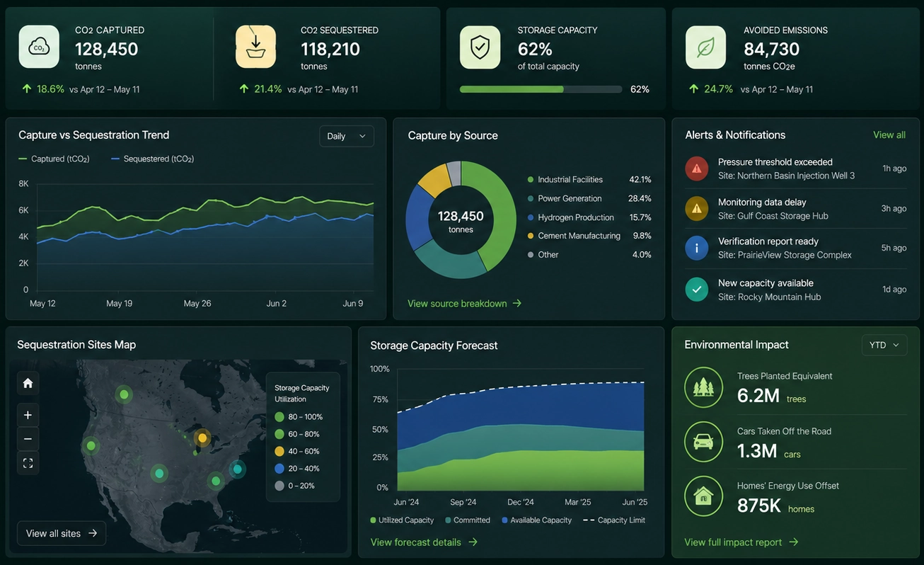Zoom in on the sites map

click(x=28, y=415)
